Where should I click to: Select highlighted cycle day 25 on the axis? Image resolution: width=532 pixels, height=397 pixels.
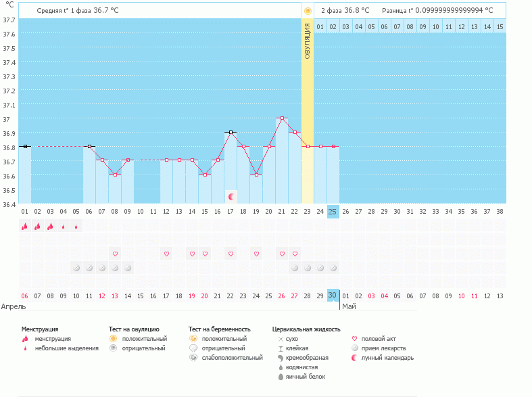point(333,211)
